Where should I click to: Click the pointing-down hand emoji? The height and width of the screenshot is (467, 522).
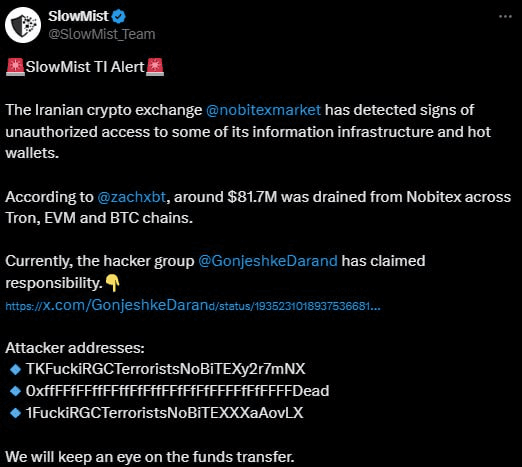113,283
